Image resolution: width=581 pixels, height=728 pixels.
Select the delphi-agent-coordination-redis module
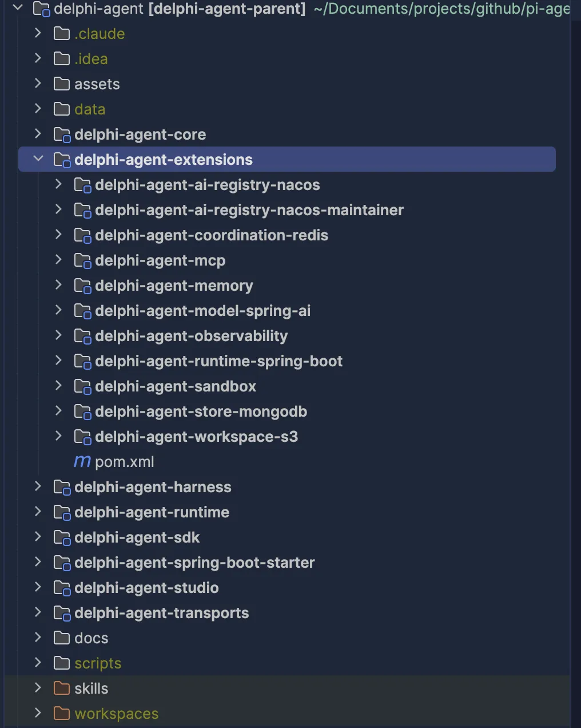212,235
